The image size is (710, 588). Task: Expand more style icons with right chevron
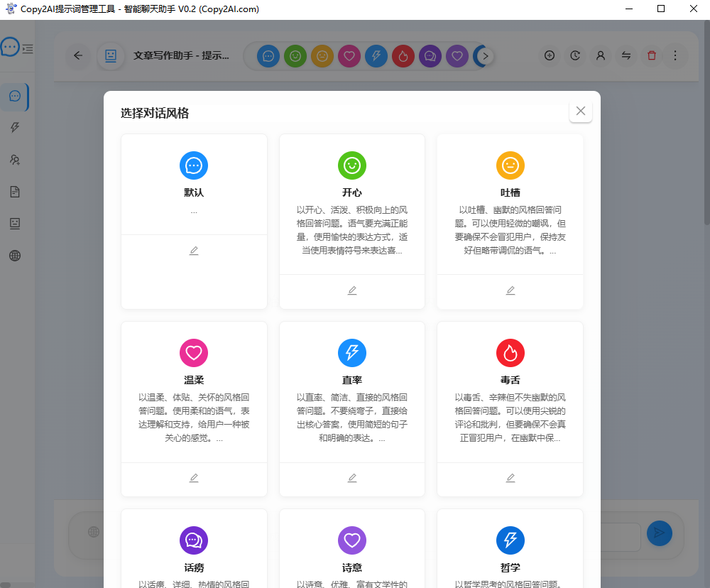486,56
